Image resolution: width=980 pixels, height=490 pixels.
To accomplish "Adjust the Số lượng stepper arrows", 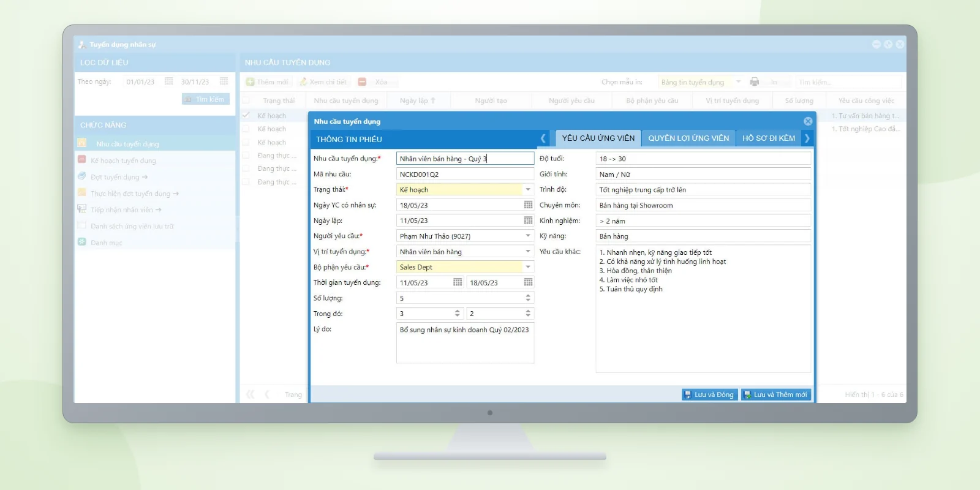I will pos(528,298).
